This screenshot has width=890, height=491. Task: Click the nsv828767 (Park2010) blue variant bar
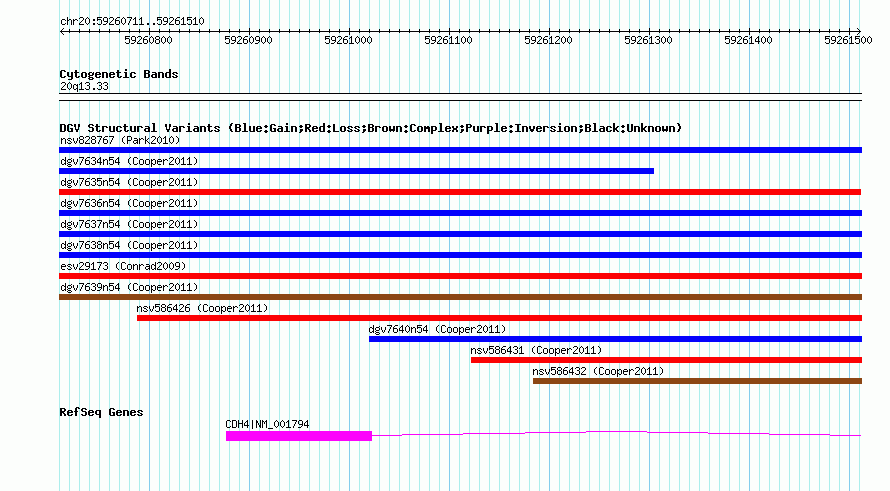pyautogui.click(x=460, y=150)
